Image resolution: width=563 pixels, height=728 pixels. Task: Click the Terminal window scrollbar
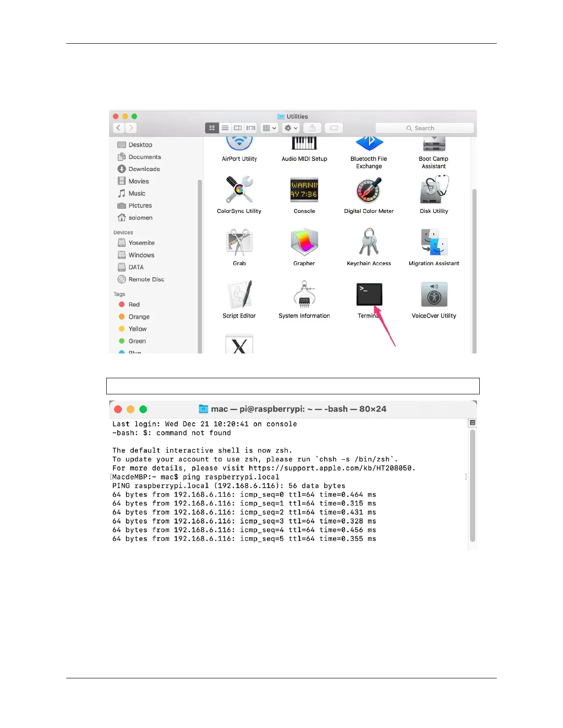tap(472, 485)
